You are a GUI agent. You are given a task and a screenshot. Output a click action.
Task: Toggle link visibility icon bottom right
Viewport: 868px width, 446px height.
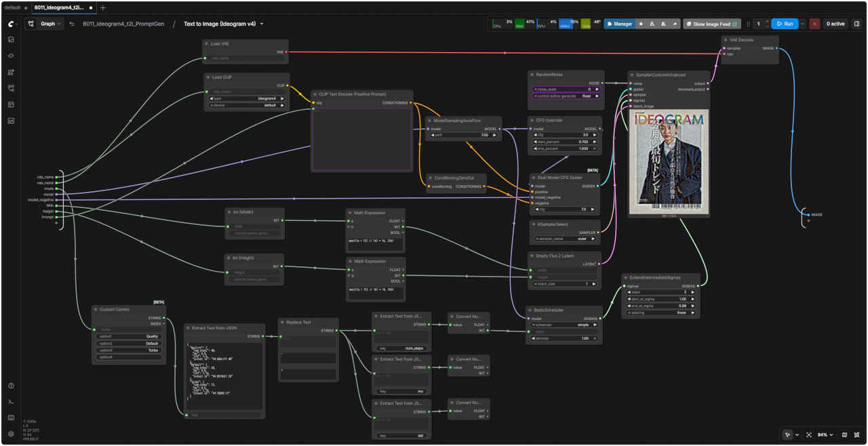coord(856,434)
